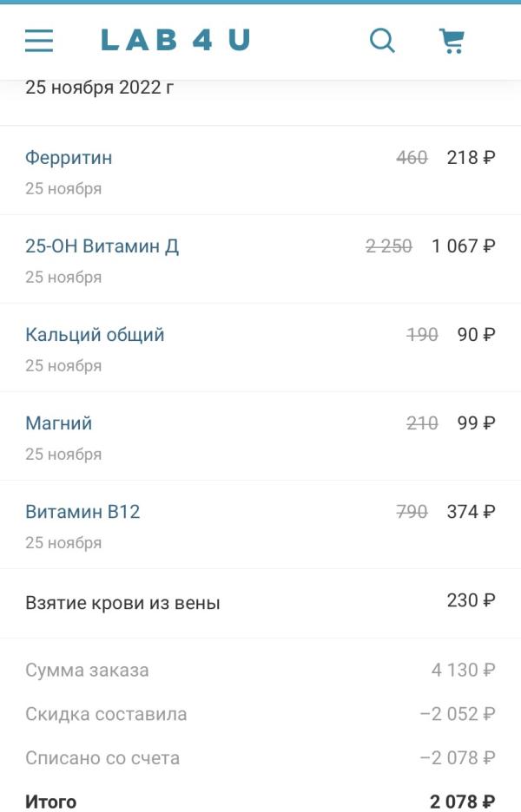The width and height of the screenshot is (521, 812).
Task: Select the Взятие крови из вены row
Action: click(260, 603)
